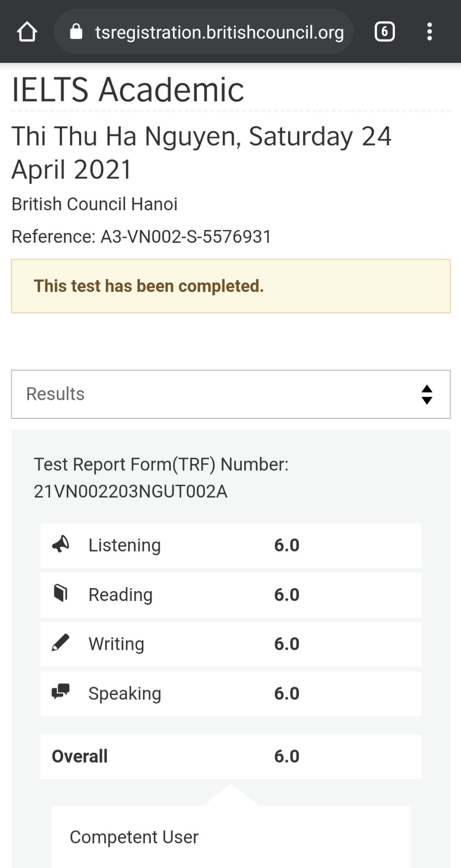Click the 'This test has been completed' banner

click(x=231, y=286)
